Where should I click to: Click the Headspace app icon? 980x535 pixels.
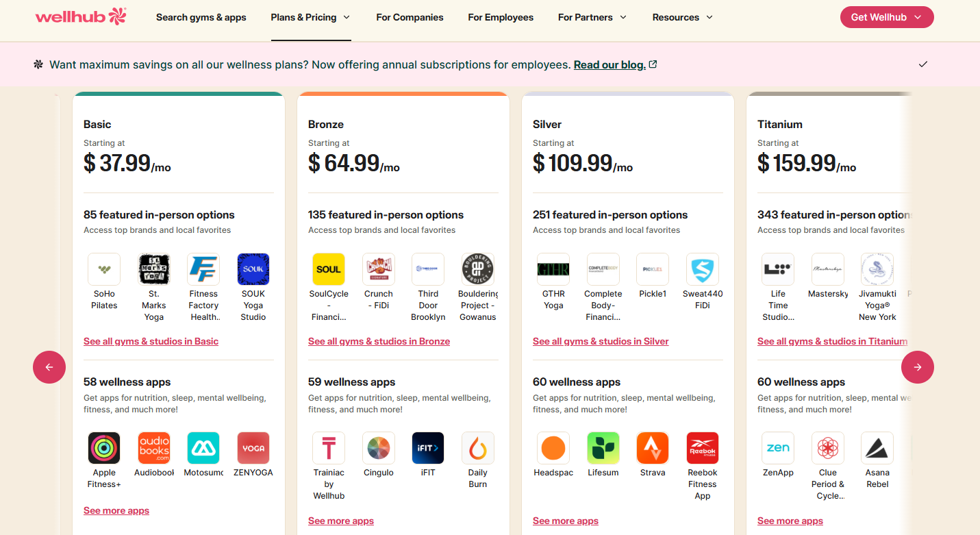tap(553, 448)
